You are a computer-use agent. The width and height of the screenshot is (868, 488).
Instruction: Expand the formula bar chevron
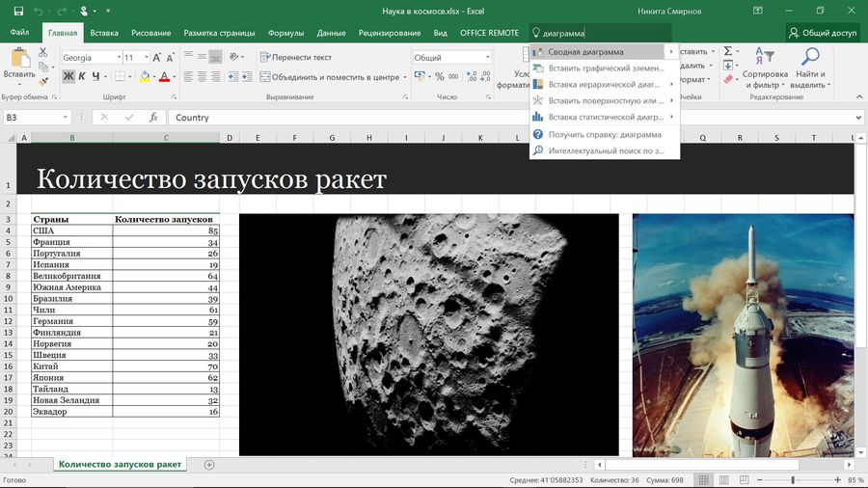click(x=858, y=118)
